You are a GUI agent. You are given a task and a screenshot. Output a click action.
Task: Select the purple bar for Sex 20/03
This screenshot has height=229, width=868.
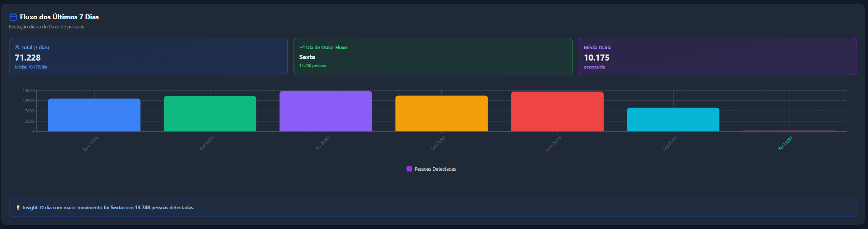tap(326, 111)
